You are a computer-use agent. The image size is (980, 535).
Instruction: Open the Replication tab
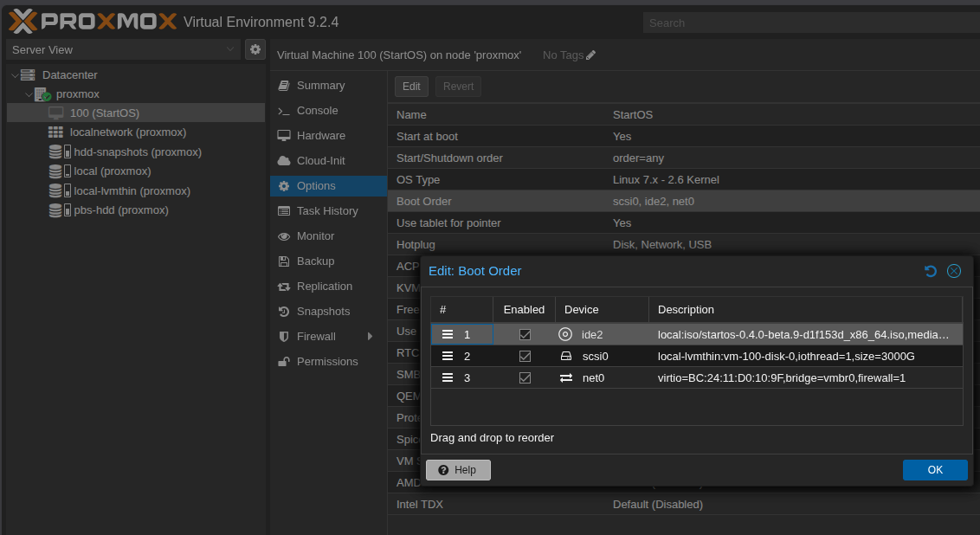tap(329, 287)
